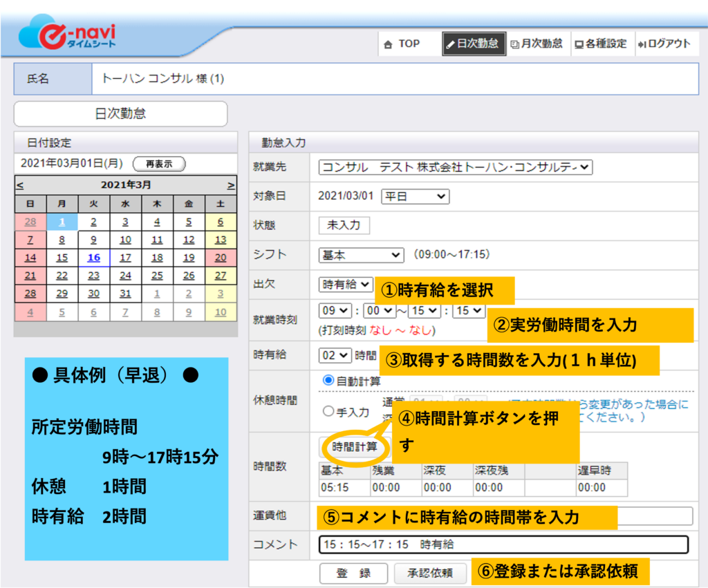
Task: Open the 平日 day-type dropdown
Action: [x=415, y=197]
